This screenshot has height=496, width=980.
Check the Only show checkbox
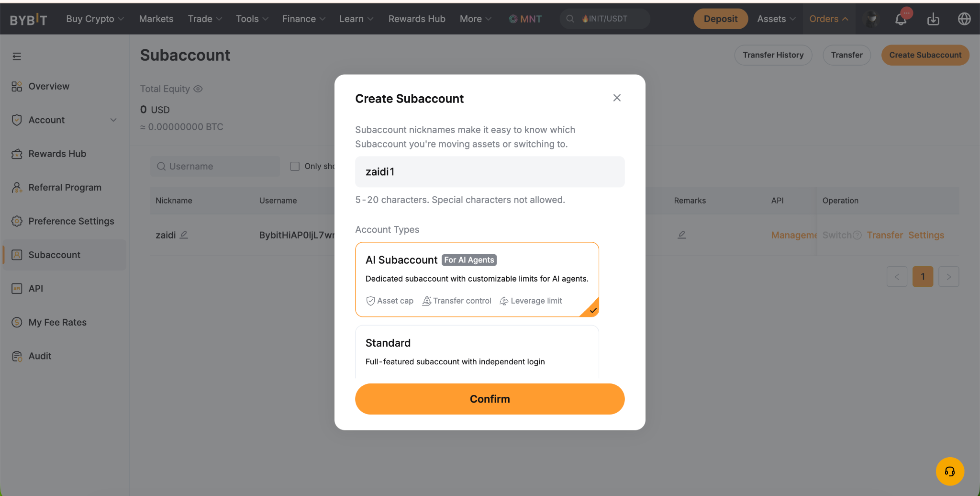pos(295,166)
